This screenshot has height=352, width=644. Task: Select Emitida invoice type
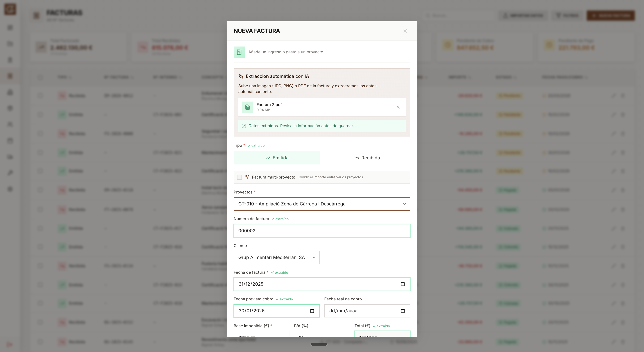(x=277, y=158)
